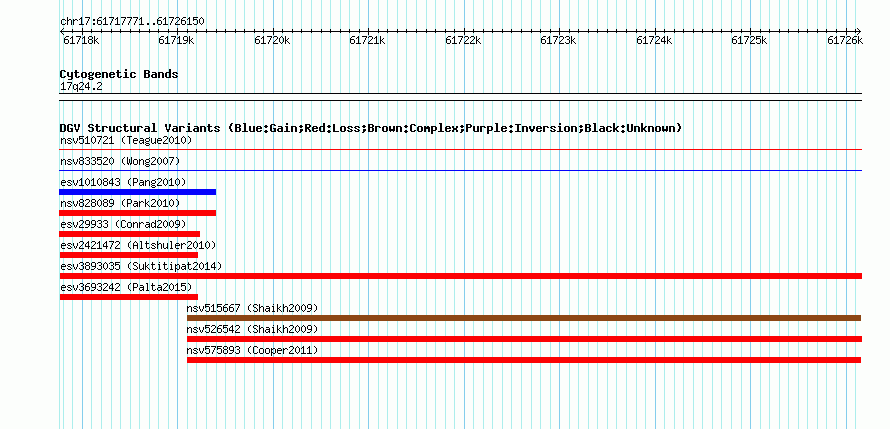
Task: Open the nsv526542 (Shaikh2009) label
Action: click(x=253, y=329)
